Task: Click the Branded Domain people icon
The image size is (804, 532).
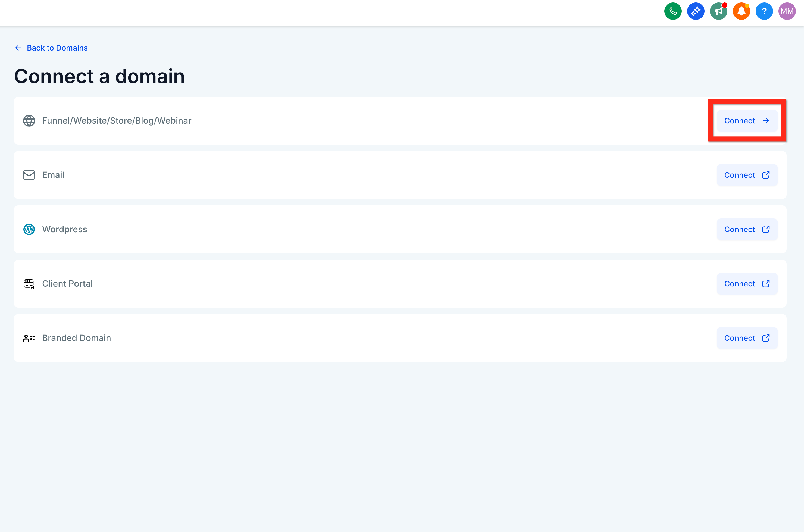Action: point(29,338)
